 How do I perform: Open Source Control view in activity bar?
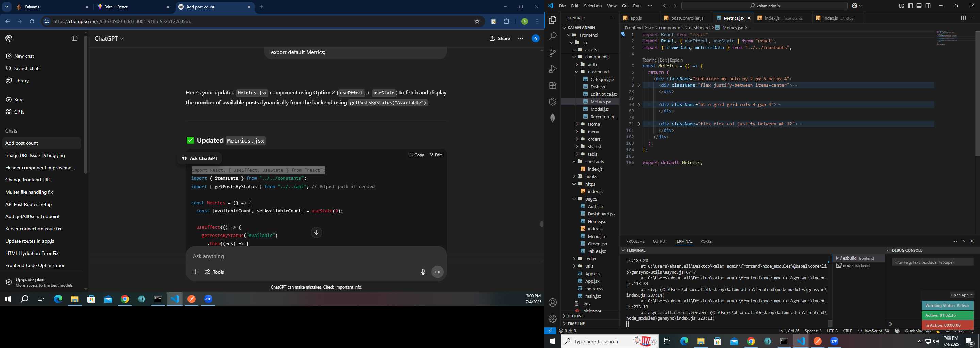point(552,53)
